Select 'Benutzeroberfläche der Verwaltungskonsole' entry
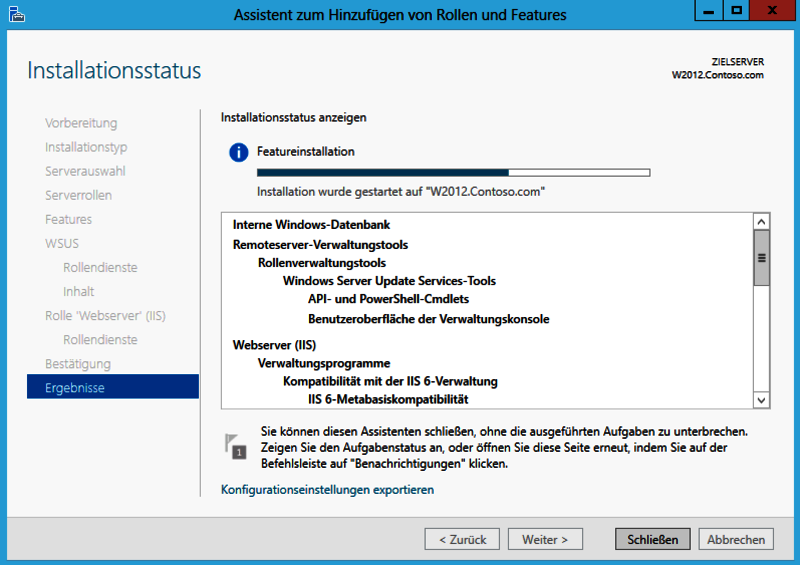 coord(429,319)
